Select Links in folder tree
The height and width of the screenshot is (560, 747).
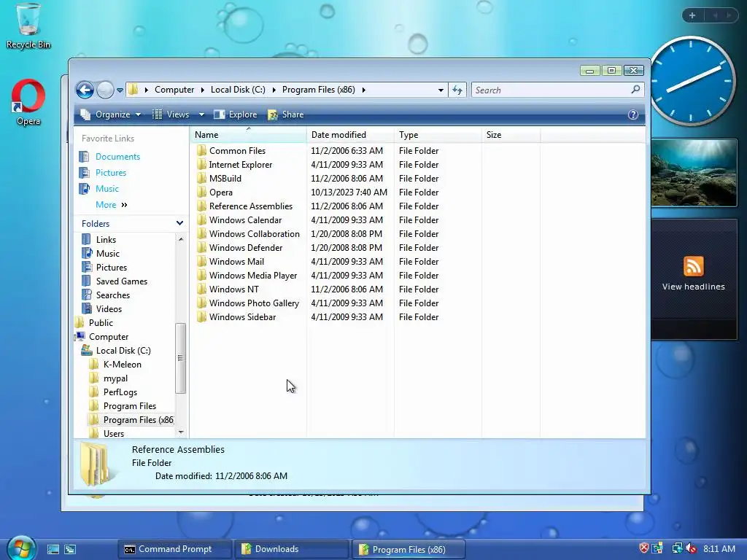106,239
